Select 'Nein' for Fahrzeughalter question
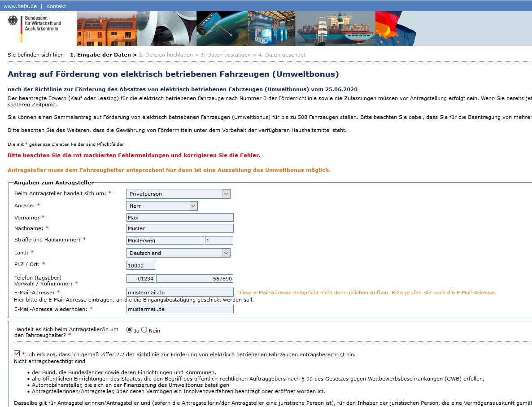 tap(144, 330)
